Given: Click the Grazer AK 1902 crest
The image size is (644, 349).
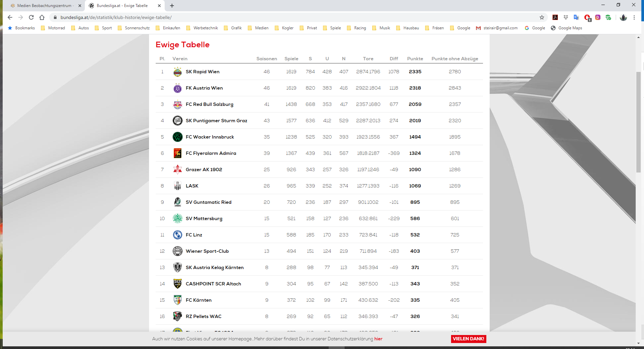Looking at the screenshot, I should pyautogui.click(x=178, y=170).
